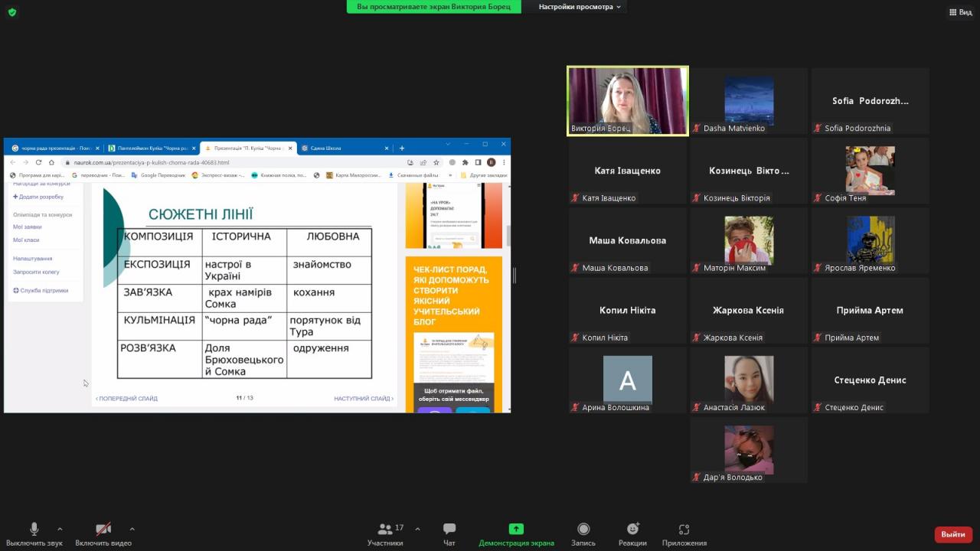Click Маторін Максим participant tile
The width and height of the screenshot is (980, 551).
(x=749, y=240)
